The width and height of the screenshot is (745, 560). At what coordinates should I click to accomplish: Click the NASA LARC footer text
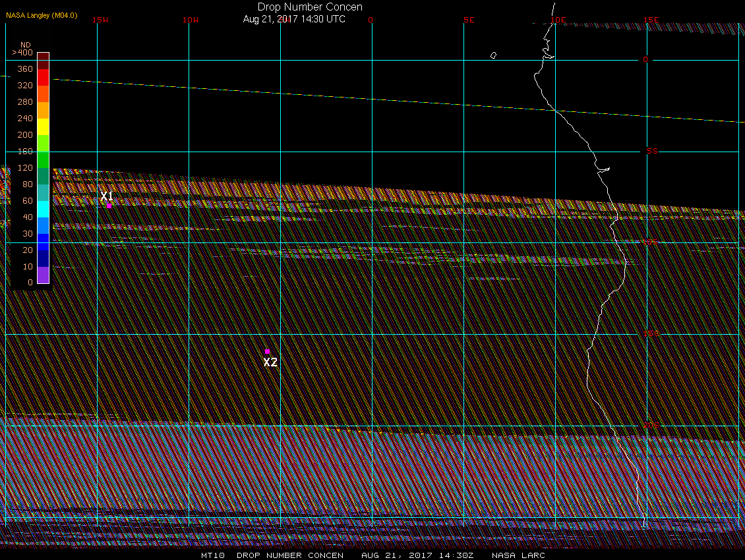click(518, 555)
